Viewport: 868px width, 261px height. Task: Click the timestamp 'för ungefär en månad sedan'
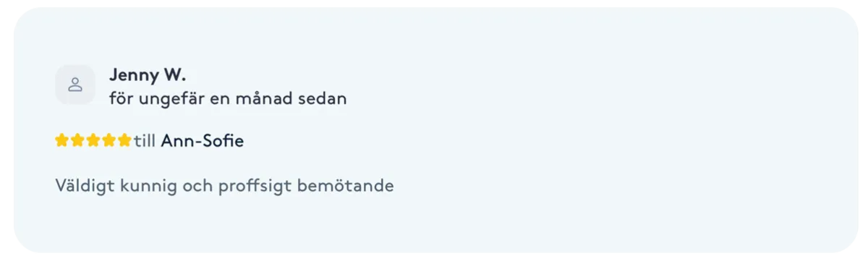(x=228, y=99)
